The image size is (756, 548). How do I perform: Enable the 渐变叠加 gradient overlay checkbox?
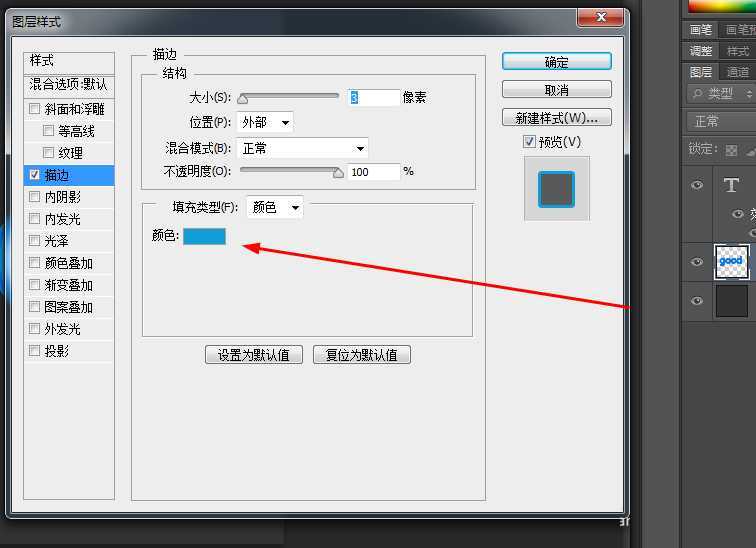[34, 285]
